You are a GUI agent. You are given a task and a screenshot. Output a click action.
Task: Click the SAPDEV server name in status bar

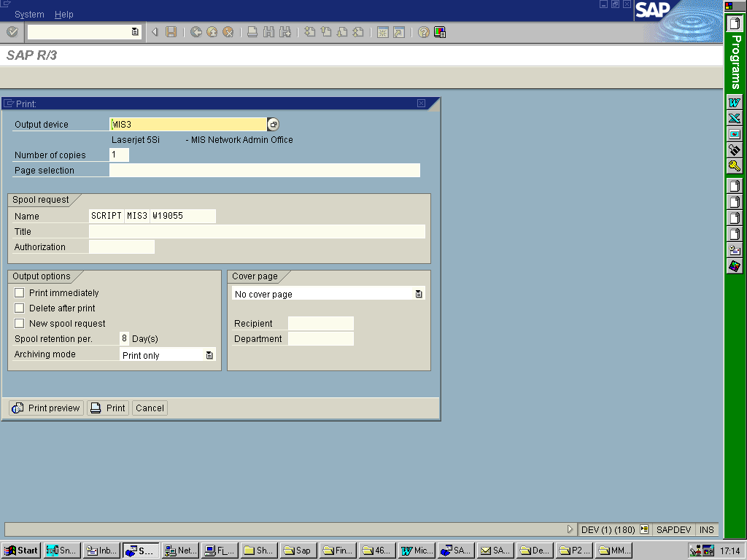point(673,529)
